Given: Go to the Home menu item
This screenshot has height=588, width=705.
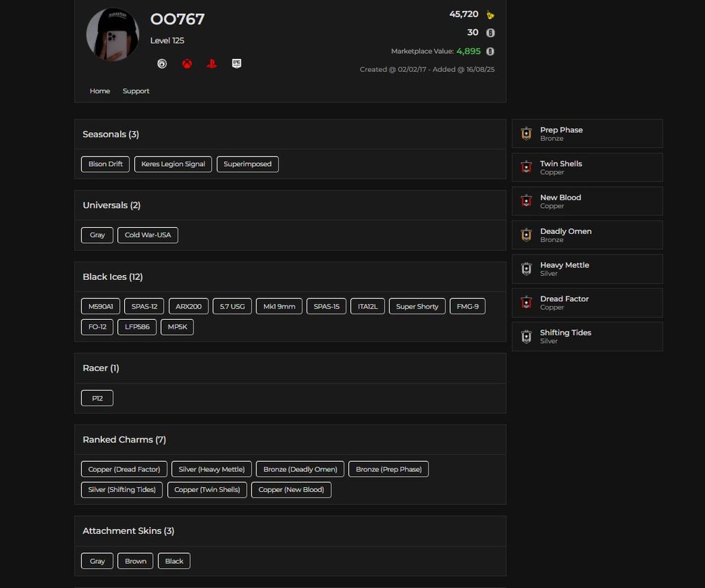Looking at the screenshot, I should click(100, 91).
